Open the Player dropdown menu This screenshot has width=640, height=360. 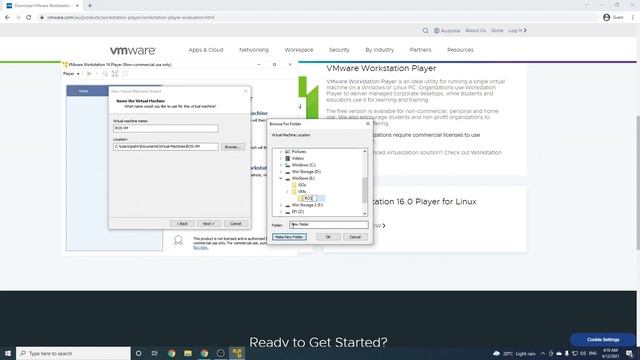71,74
